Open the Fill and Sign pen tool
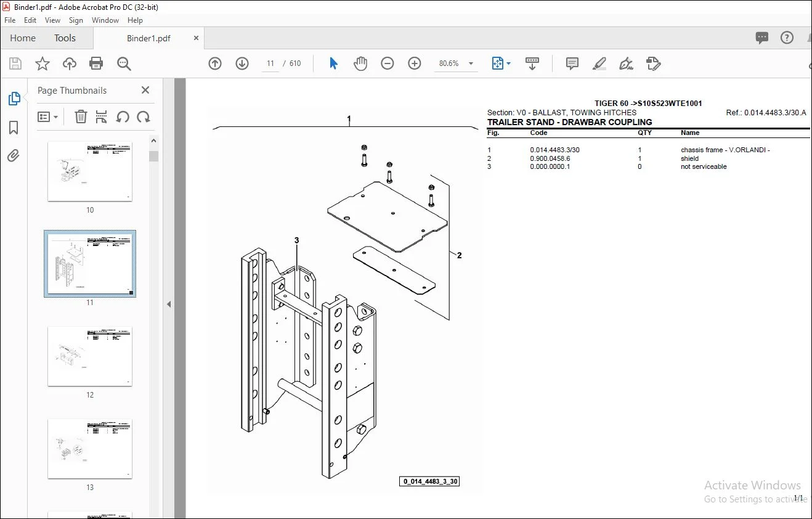Image resolution: width=812 pixels, height=519 pixels. pyautogui.click(x=627, y=63)
